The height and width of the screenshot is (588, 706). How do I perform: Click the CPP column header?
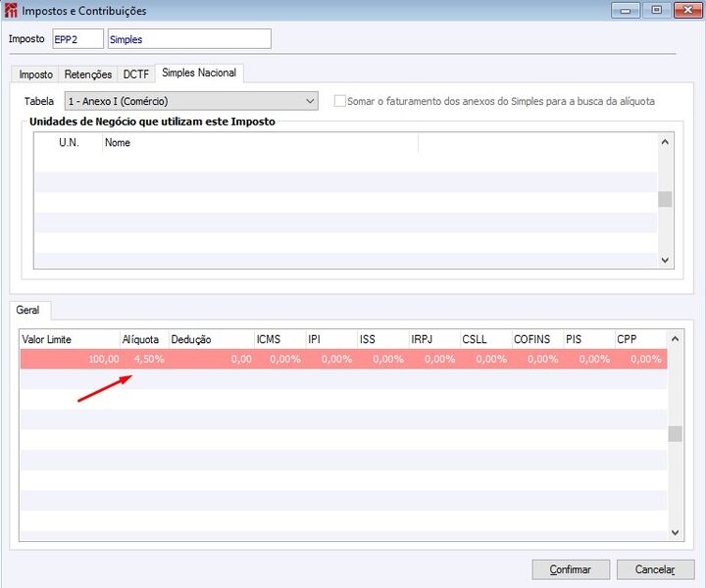(640, 339)
